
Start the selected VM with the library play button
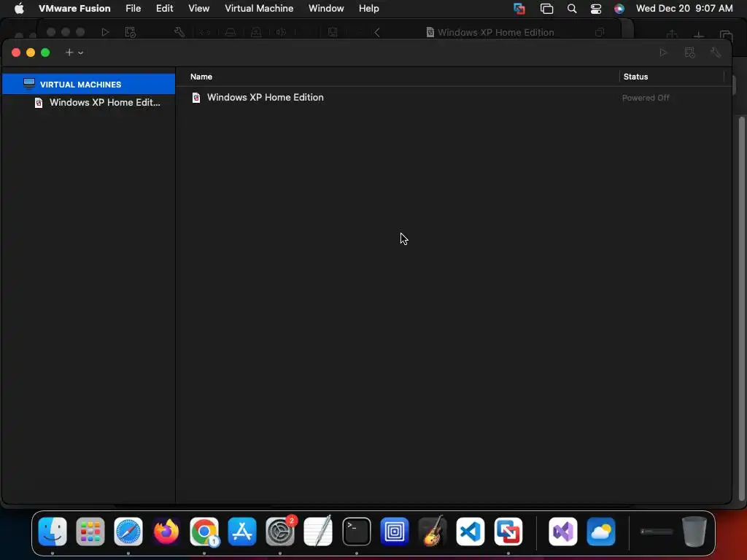pyautogui.click(x=663, y=52)
